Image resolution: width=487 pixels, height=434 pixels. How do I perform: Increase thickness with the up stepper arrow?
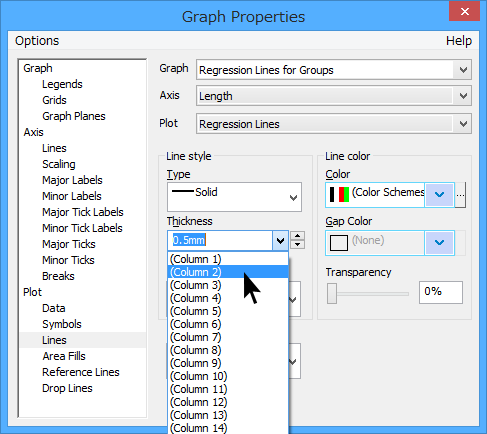(297, 236)
